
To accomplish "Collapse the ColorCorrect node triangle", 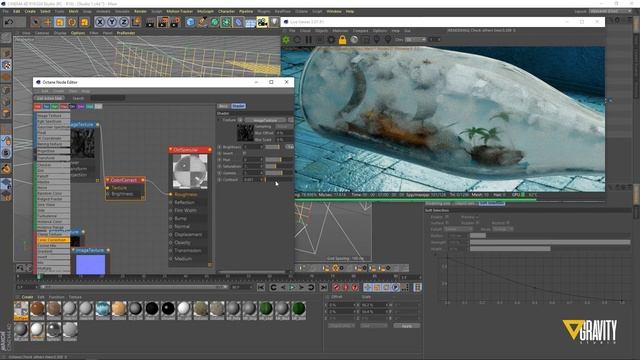I will click(x=108, y=180).
